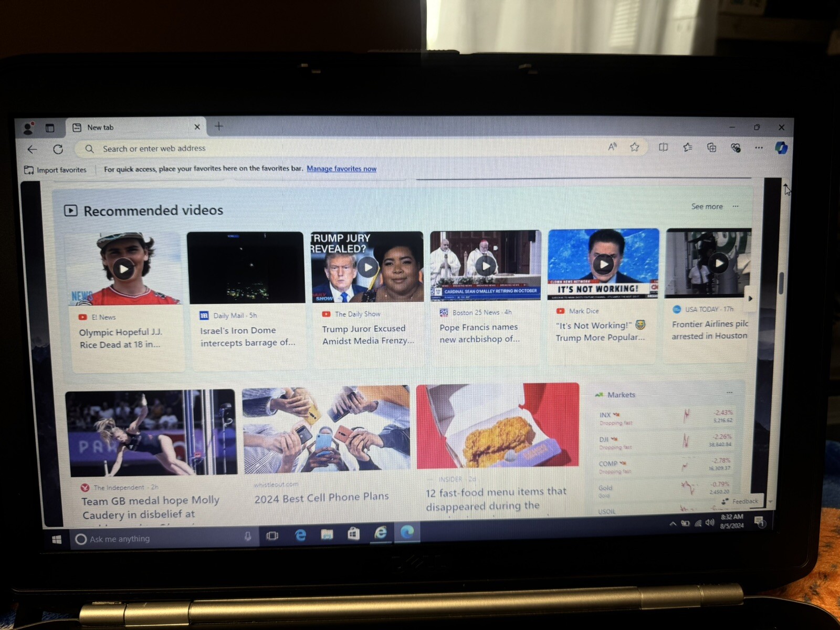Open the Team GB Molly Caudery article
Viewport: 840px width, 630px height.
(150, 508)
